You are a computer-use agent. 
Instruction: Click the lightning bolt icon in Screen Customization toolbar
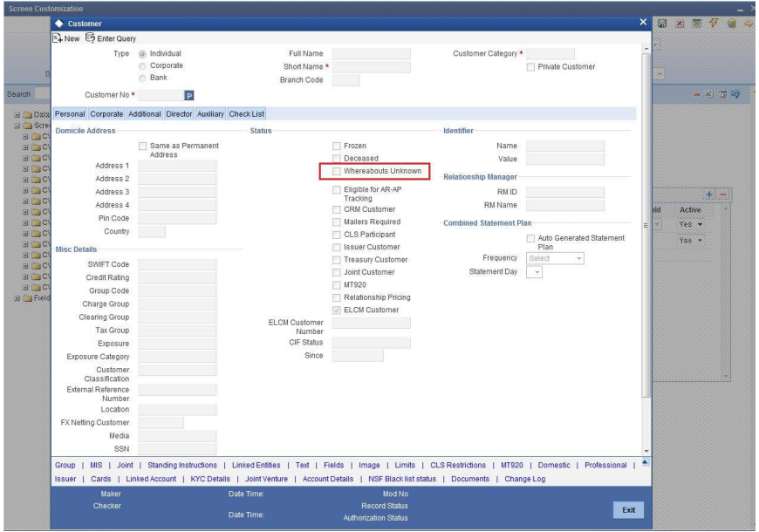click(x=714, y=24)
